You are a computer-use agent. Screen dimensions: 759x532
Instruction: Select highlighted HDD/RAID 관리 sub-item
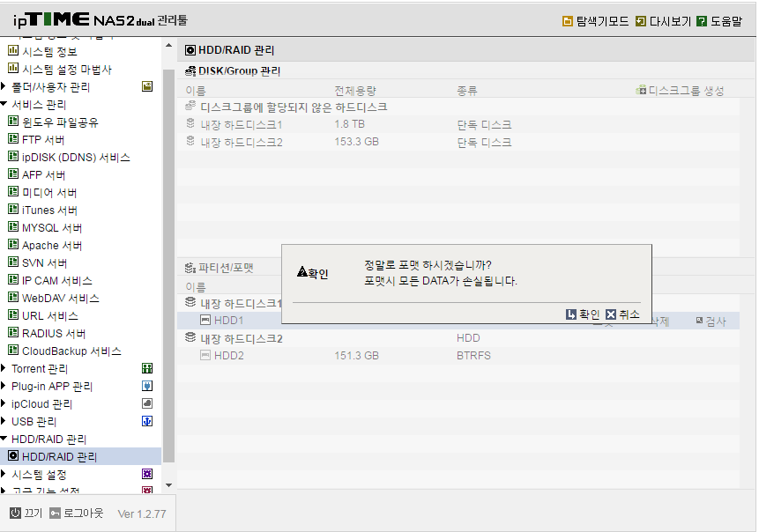[80, 456]
